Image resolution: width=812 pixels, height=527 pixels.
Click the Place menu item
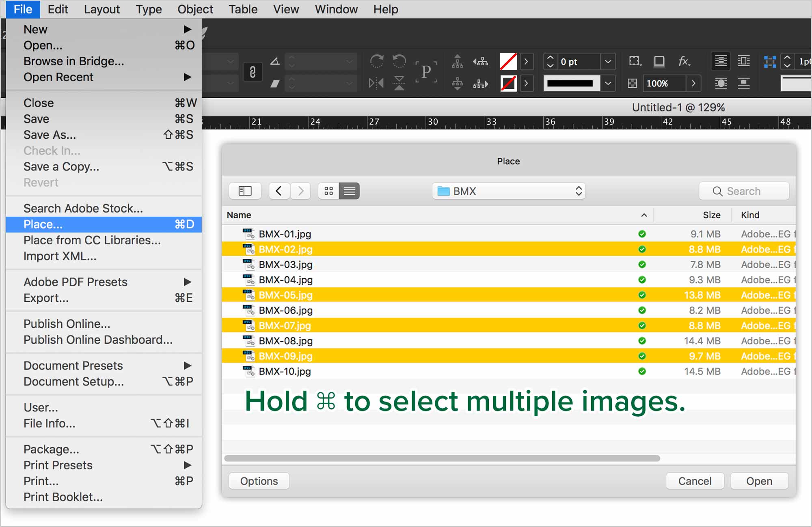coord(43,224)
